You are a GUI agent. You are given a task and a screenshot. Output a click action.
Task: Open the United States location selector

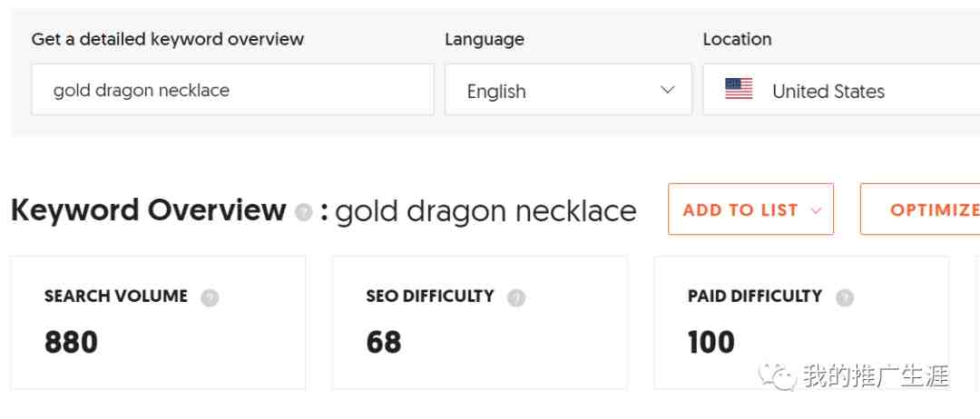[841, 89]
